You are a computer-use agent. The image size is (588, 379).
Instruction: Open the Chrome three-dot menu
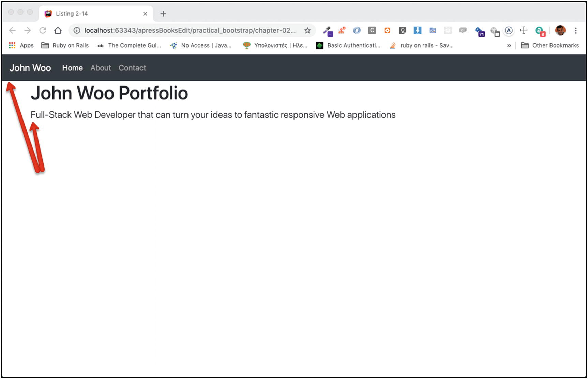[576, 31]
